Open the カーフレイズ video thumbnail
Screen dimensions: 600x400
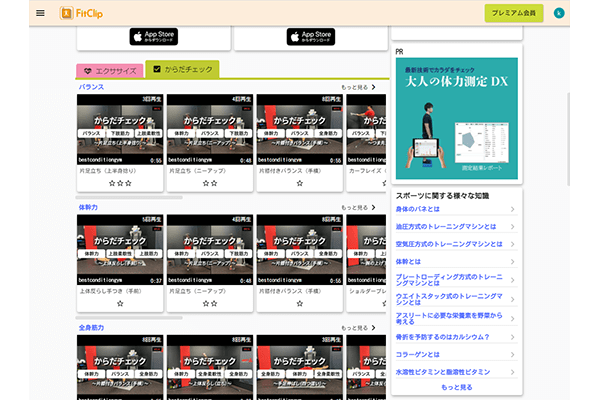tap(366, 129)
